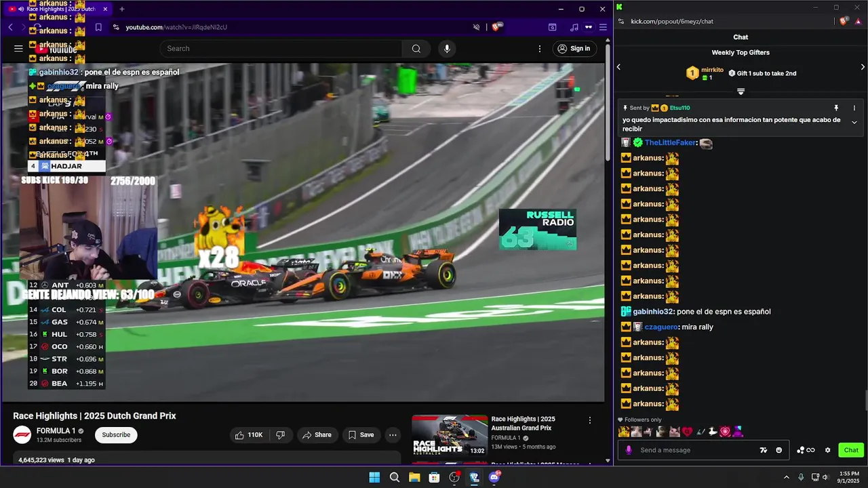This screenshot has width=868, height=488.
Task: Open channel points infinity icon
Action: coord(806,450)
